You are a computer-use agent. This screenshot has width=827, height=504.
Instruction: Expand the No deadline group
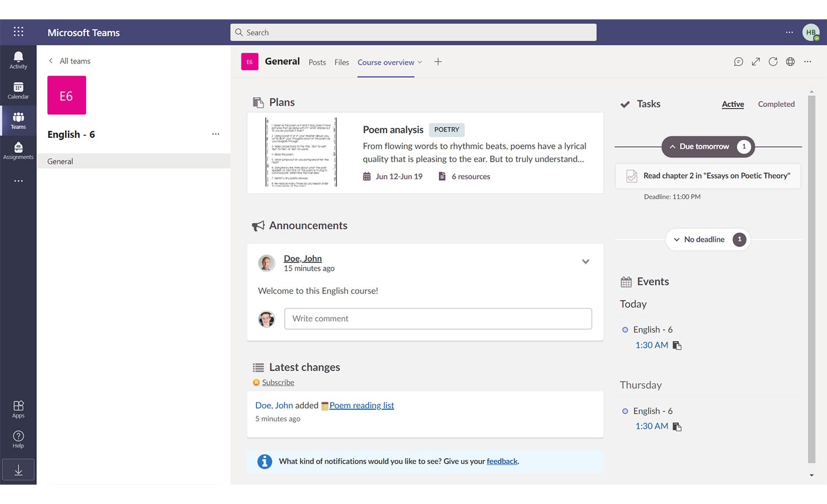coord(708,239)
